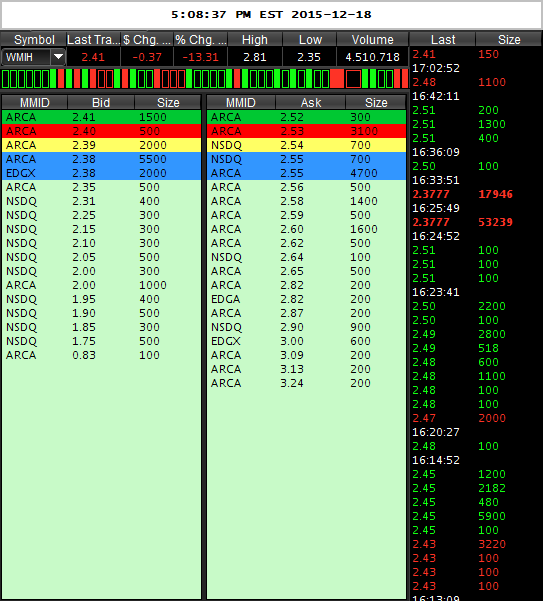Open the WMIH symbol dropdown arrow
543x601 pixels.
[x=58, y=57]
